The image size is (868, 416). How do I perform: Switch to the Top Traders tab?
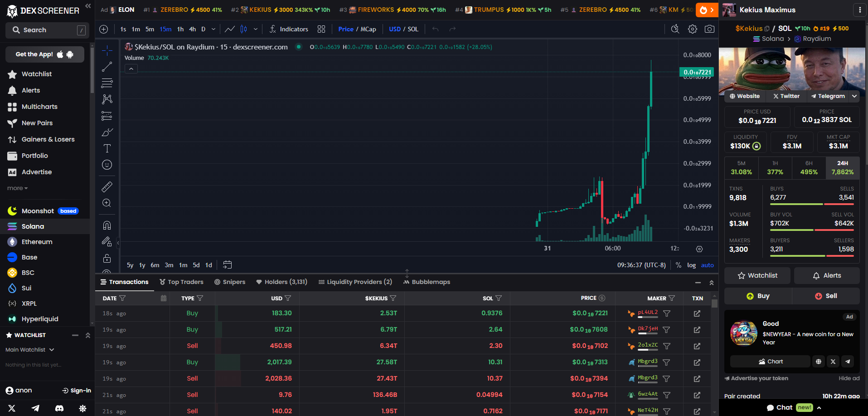pos(181,282)
